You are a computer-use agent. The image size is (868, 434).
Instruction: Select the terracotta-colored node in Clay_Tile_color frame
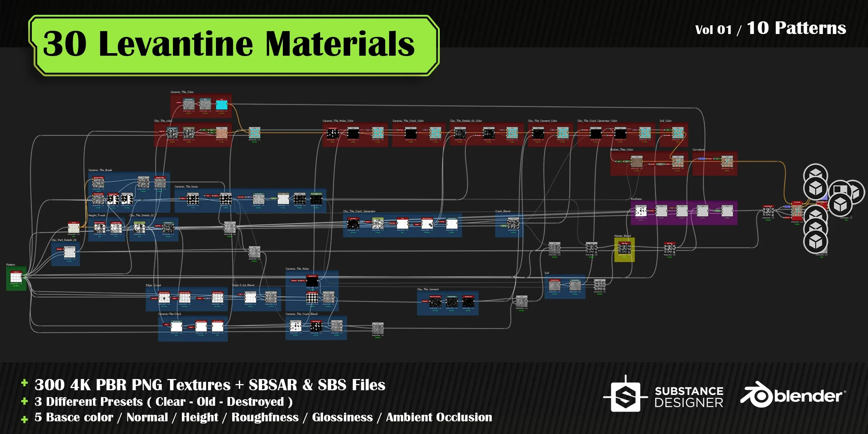[221, 133]
